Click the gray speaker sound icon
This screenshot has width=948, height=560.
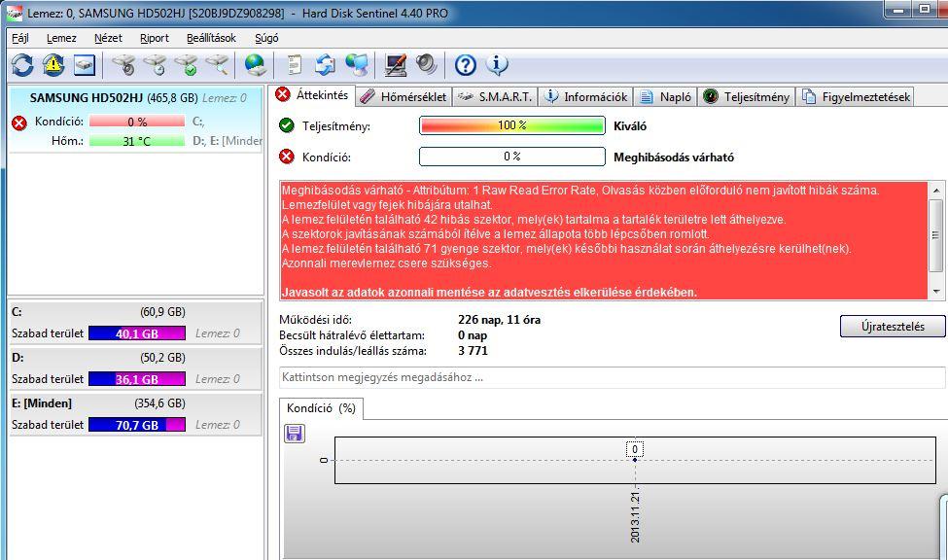point(426,65)
